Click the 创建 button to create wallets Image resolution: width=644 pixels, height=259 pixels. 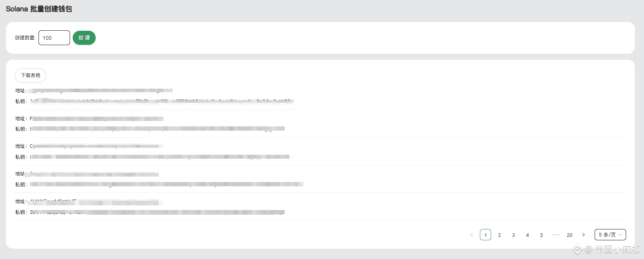point(84,38)
